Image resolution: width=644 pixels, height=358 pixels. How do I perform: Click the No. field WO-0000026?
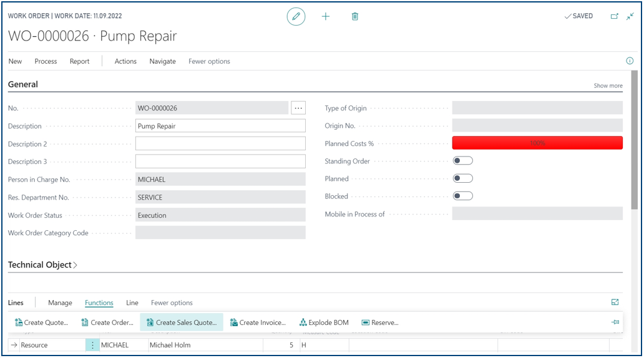(x=212, y=108)
